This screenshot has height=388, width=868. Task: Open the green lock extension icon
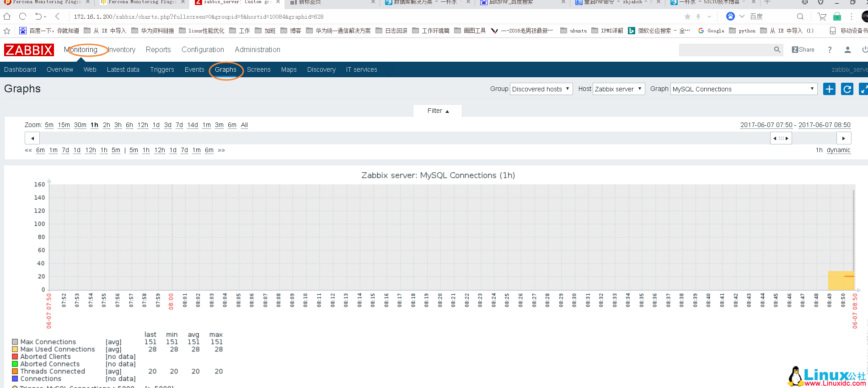click(x=837, y=16)
